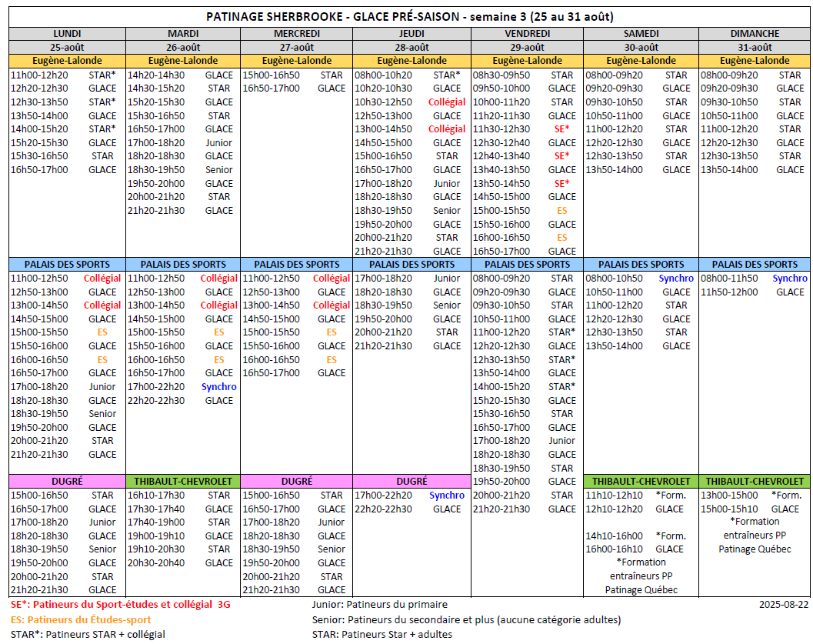Select the '12h30-12h40' time slot
813x644 pixels.
tap(501, 142)
